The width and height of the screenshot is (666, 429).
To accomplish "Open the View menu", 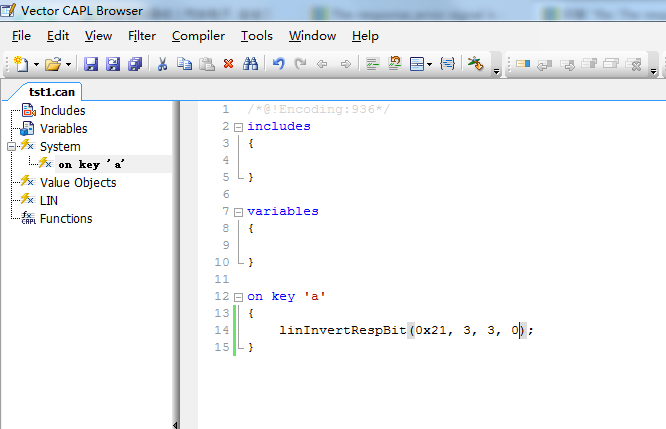I will point(98,36).
